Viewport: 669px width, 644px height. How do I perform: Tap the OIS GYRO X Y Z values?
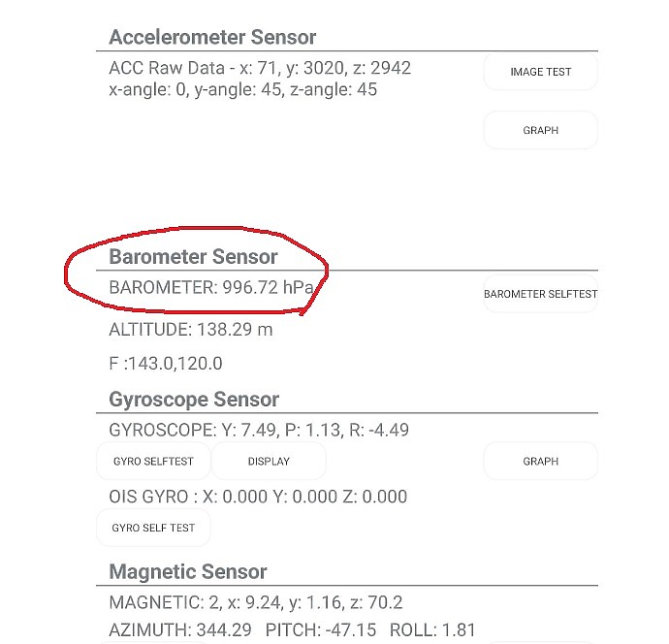(x=258, y=497)
